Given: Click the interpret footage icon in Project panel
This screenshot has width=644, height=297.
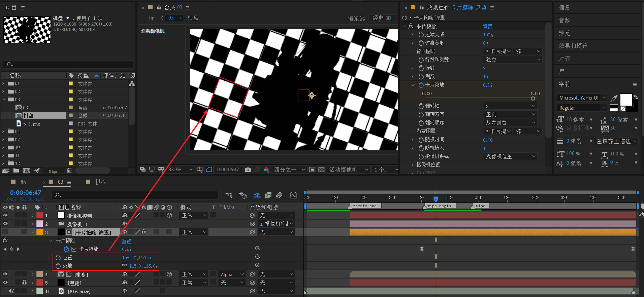Looking at the screenshot, I should click(5, 171).
